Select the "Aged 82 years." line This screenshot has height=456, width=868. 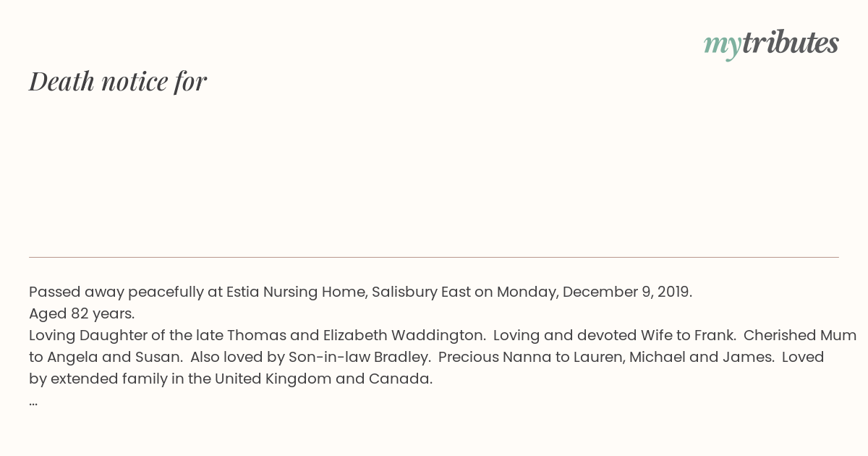pyautogui.click(x=82, y=313)
